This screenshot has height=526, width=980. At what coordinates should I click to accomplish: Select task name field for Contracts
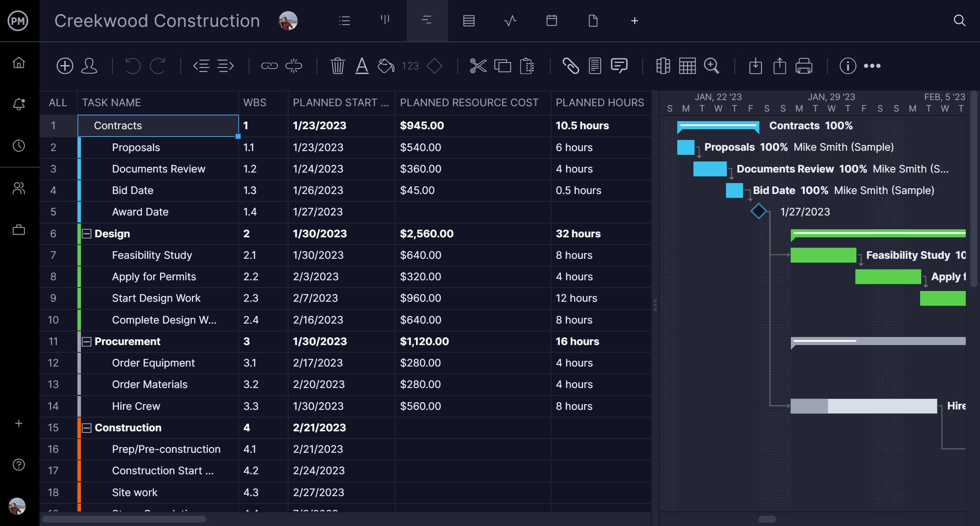click(x=157, y=126)
